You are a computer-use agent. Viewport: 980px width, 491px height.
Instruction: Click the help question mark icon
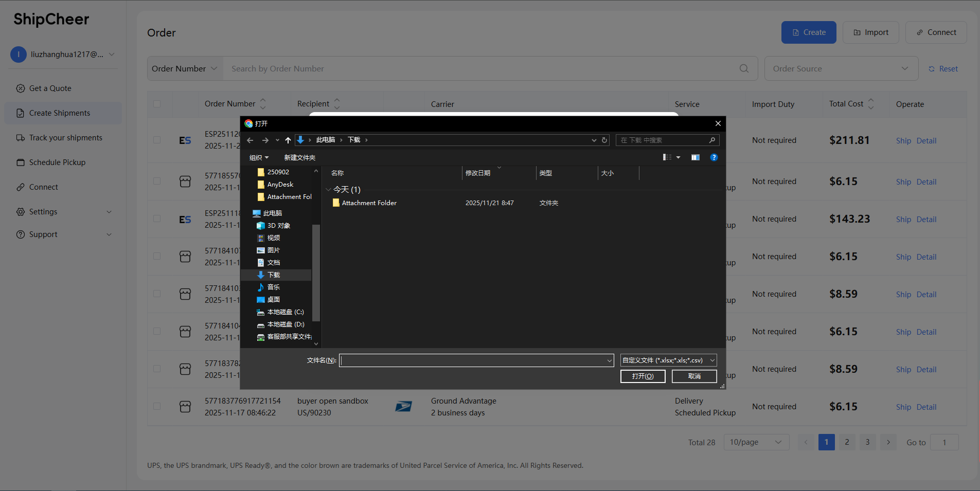coord(714,157)
